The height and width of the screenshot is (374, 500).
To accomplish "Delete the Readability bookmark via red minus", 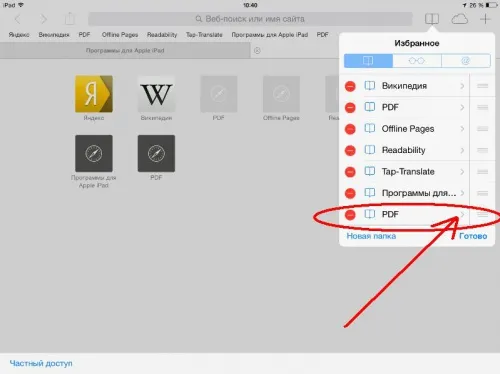I will 350,151.
